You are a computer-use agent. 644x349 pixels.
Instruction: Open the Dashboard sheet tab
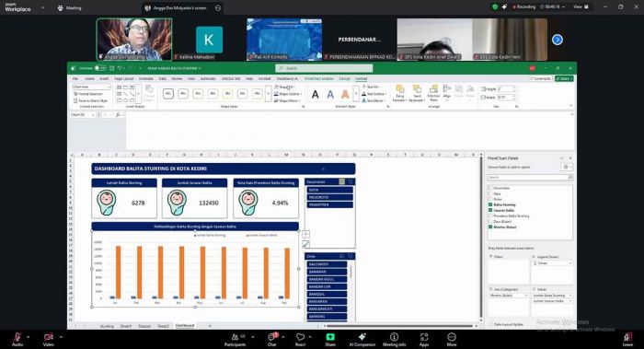coord(185,326)
